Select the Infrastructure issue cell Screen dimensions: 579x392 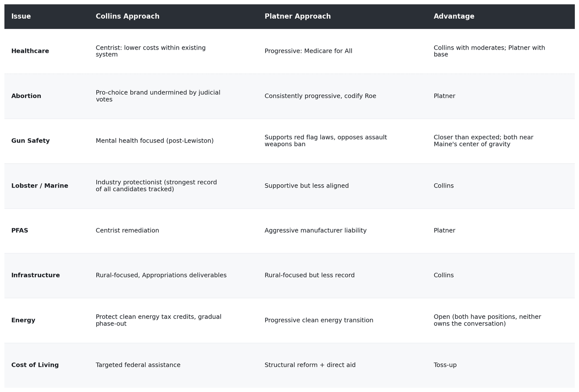(x=36, y=276)
